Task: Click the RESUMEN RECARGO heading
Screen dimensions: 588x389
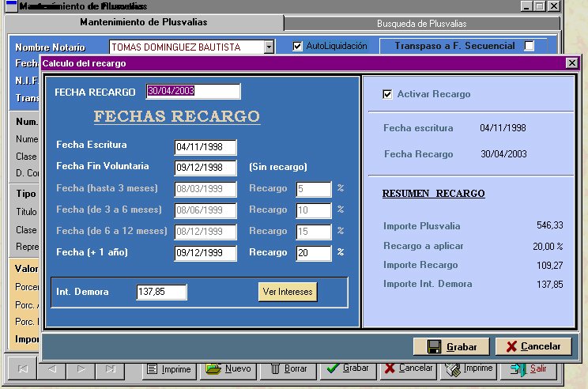Action: coord(434,194)
